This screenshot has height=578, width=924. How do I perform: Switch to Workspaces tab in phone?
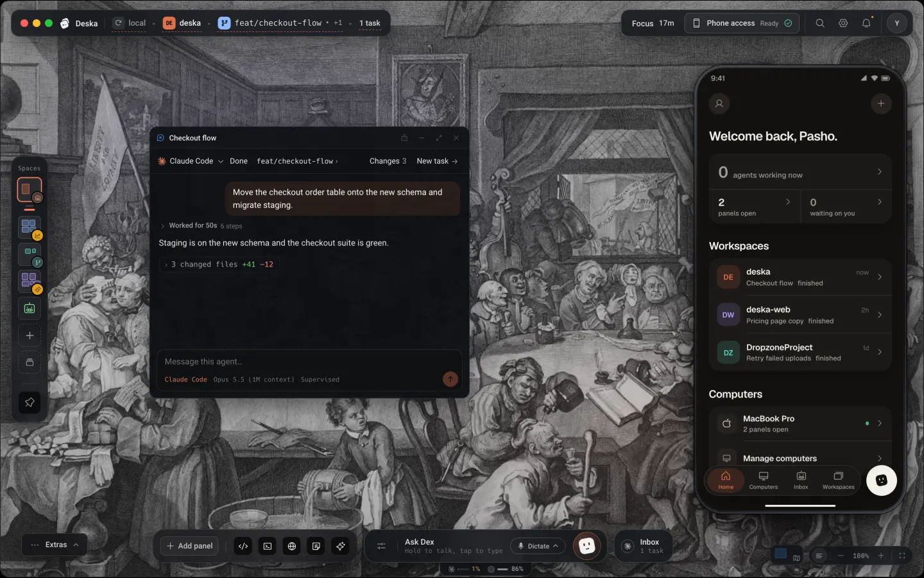point(838,480)
